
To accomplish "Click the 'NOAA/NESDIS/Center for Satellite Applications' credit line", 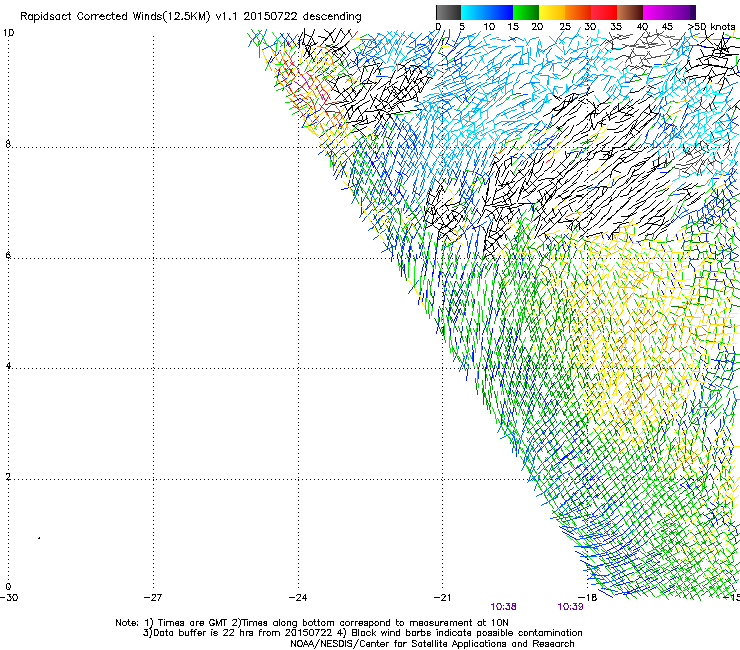I will click(x=432, y=644).
